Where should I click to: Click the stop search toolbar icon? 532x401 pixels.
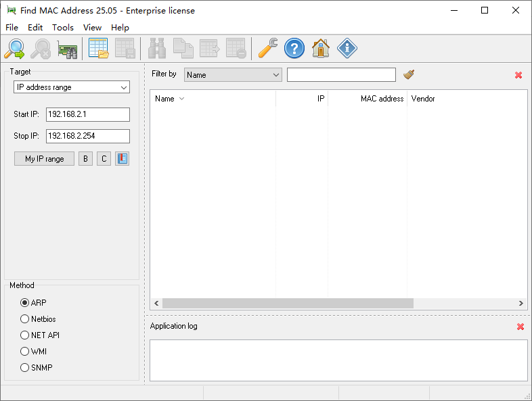[41, 49]
